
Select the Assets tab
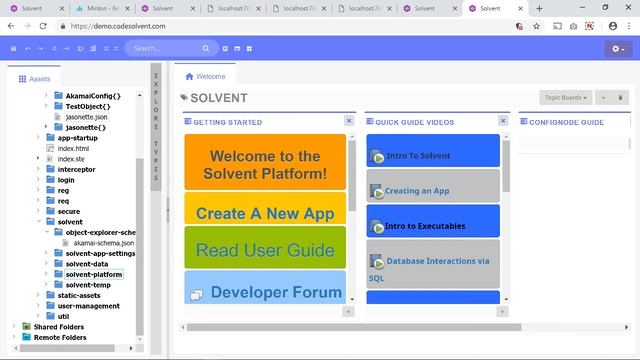(x=34, y=79)
